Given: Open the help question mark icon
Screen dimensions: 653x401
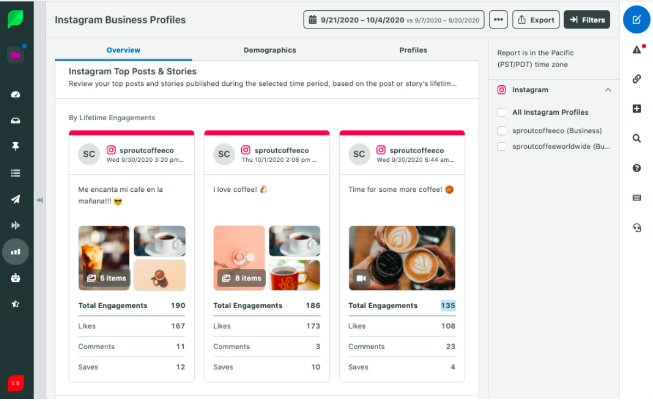Looking at the screenshot, I should coord(637,168).
